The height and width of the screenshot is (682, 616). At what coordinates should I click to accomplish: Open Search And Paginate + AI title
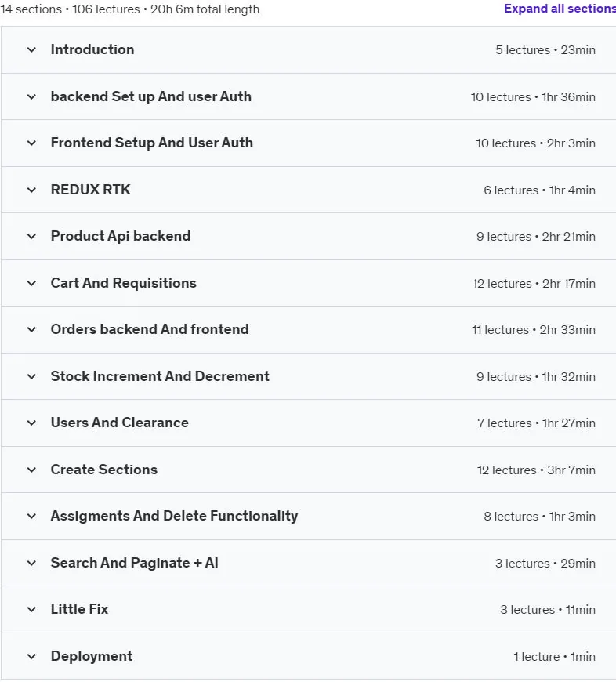(134, 564)
